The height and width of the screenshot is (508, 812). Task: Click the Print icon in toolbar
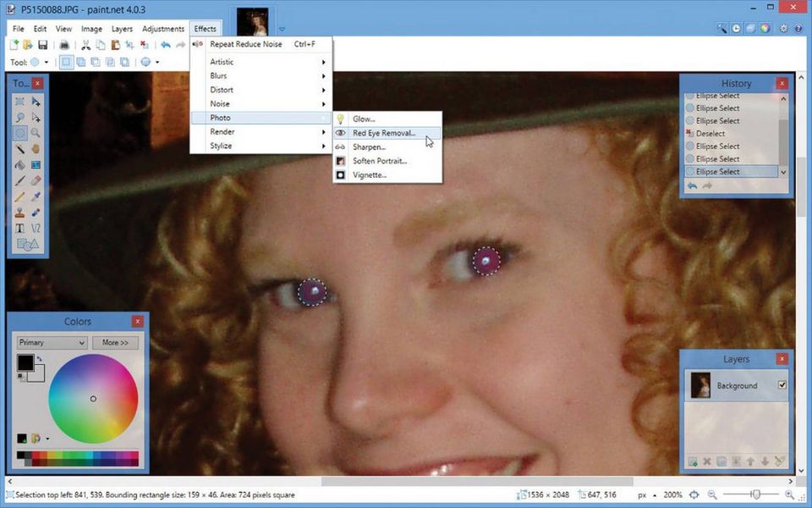(63, 45)
